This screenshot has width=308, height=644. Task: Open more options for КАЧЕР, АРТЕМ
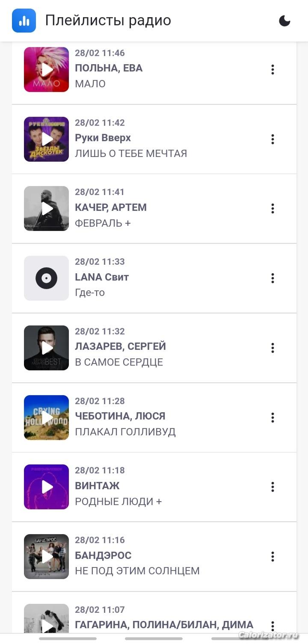272,209
